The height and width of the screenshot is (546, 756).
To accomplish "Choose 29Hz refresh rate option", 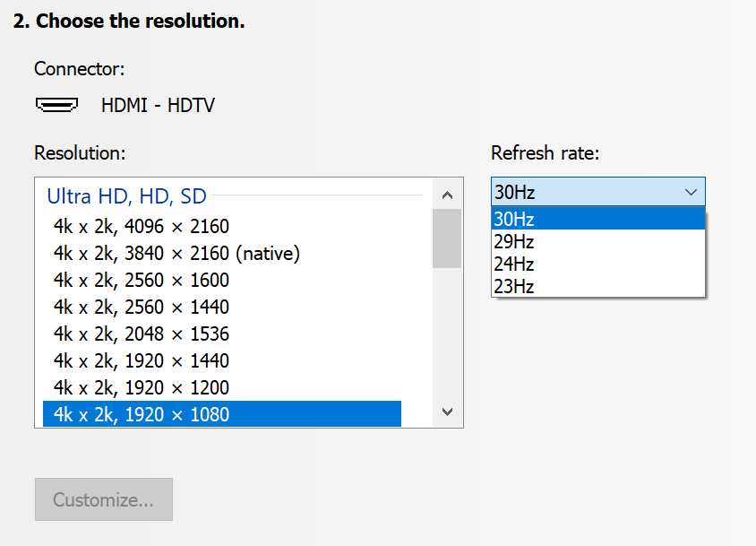I will point(597,241).
